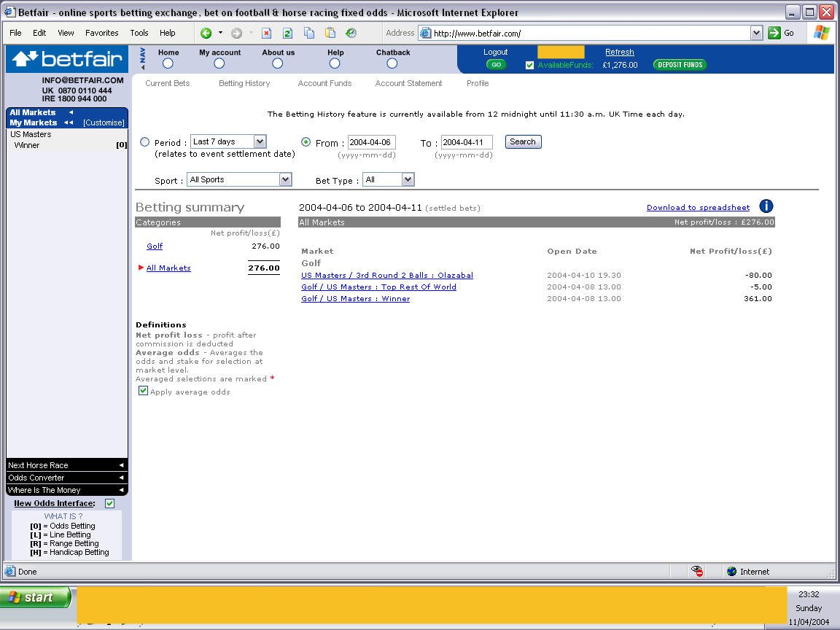Click the green Go arrow next to address bar
The width and height of the screenshot is (840, 630).
(774, 33)
